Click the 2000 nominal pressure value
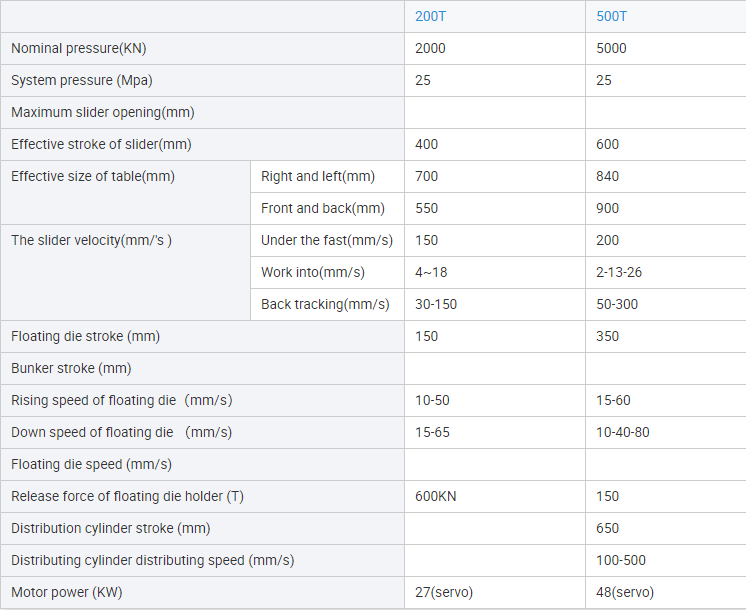Screen dimensions: 746x610 (431, 49)
